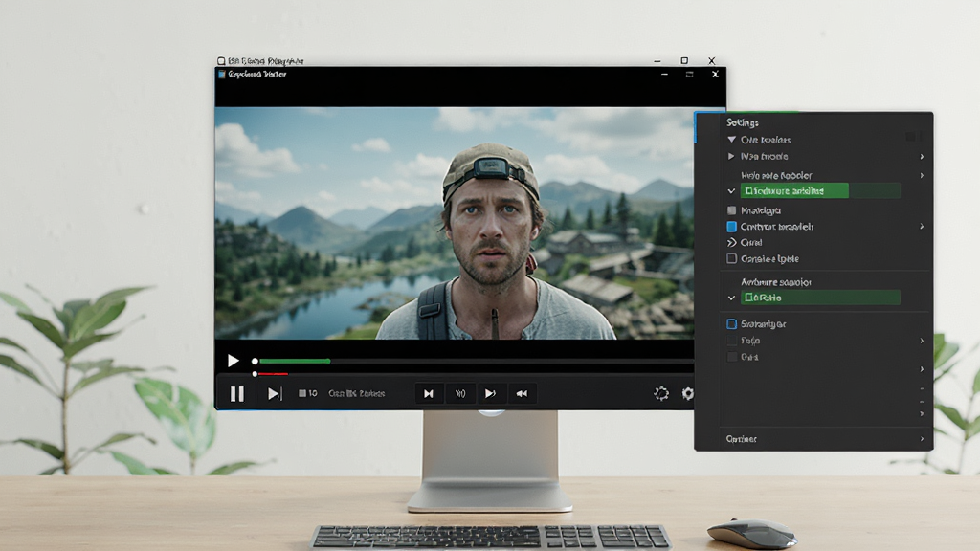
Task: Click the rewind double-arrow icon in the control bar
Action: click(522, 393)
